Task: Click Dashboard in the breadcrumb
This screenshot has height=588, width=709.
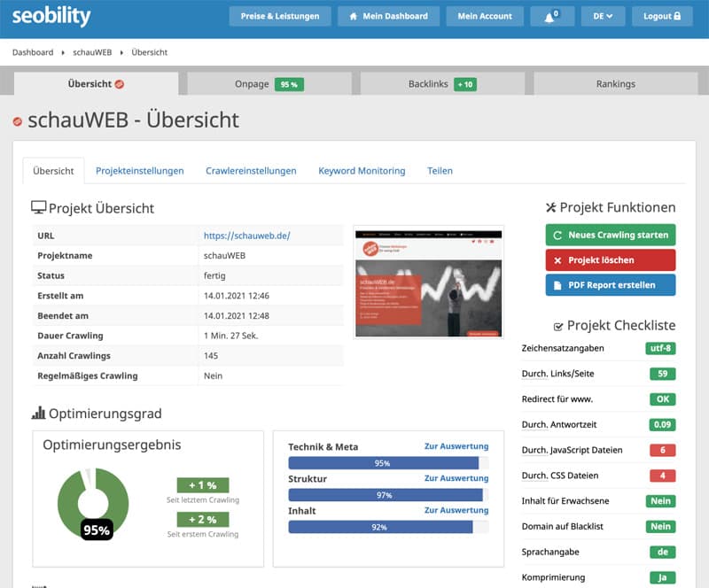Action: 33,52
